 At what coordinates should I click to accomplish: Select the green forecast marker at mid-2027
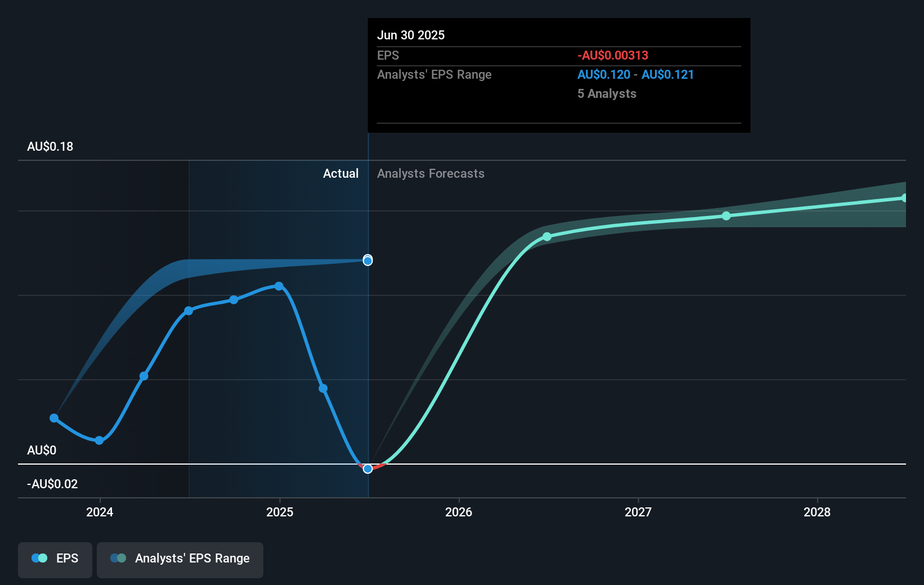(726, 215)
